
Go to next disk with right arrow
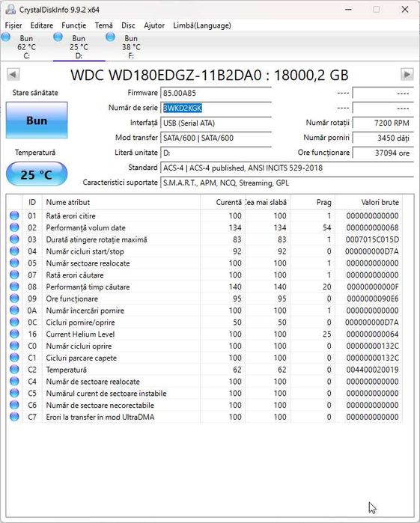(x=407, y=74)
